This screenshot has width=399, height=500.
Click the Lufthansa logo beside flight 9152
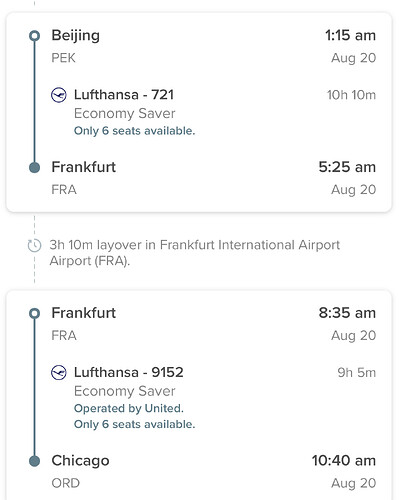pos(59,372)
